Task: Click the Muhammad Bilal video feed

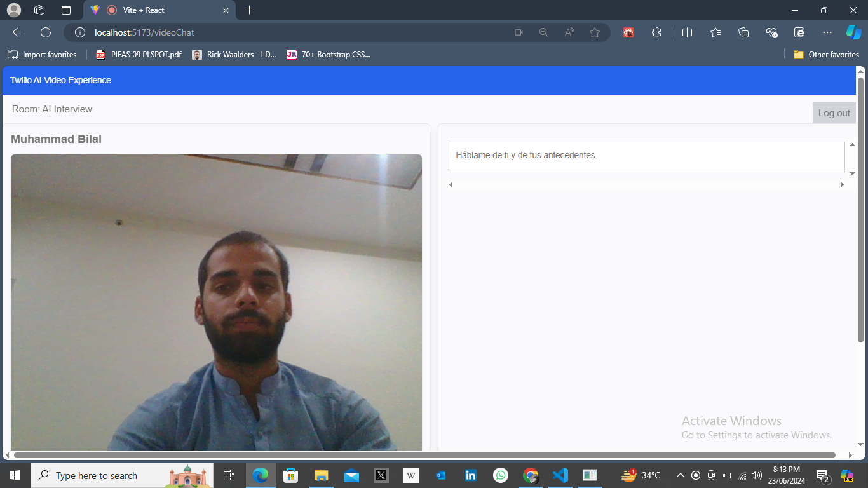Action: pos(216,302)
